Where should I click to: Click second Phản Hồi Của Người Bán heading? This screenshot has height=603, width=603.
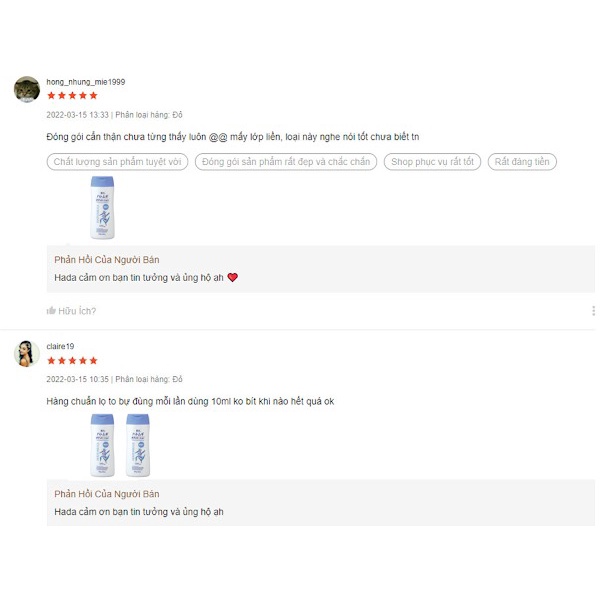pos(107,494)
